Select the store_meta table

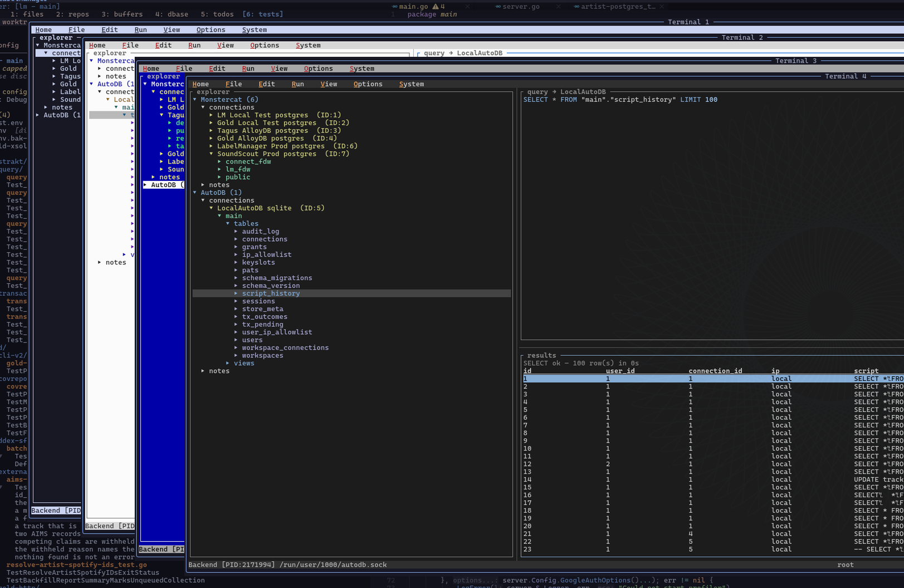pyautogui.click(x=262, y=310)
